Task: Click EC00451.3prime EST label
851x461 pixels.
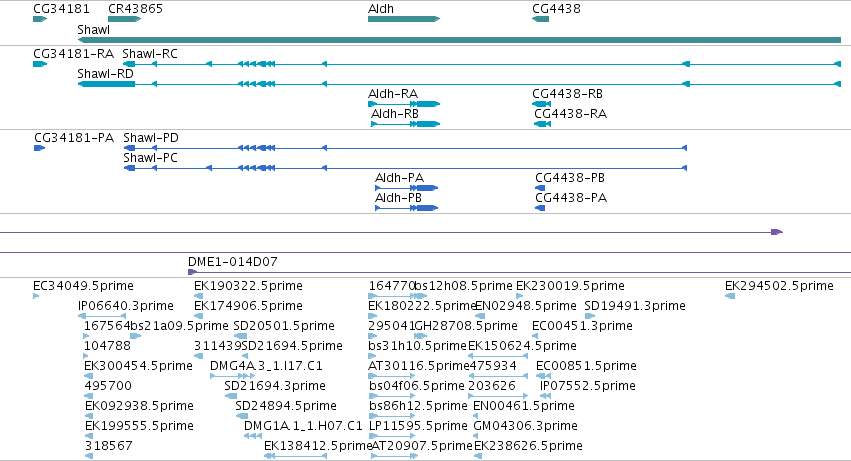Action: (582, 326)
